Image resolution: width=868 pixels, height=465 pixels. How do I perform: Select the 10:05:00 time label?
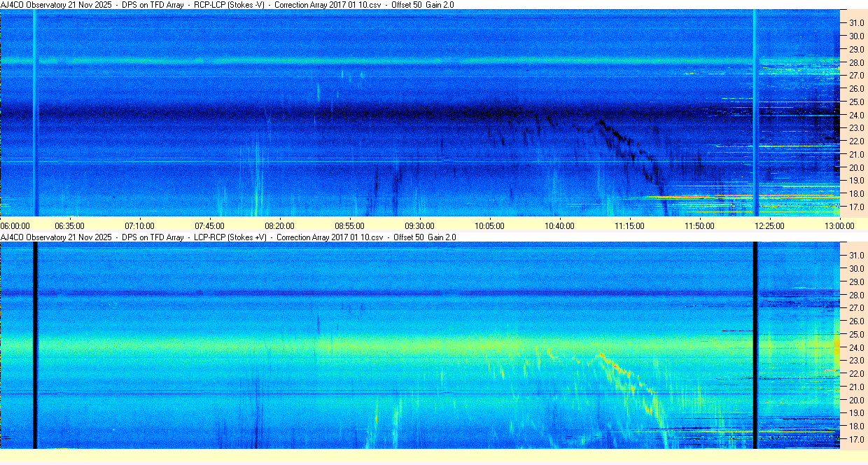[489, 226]
